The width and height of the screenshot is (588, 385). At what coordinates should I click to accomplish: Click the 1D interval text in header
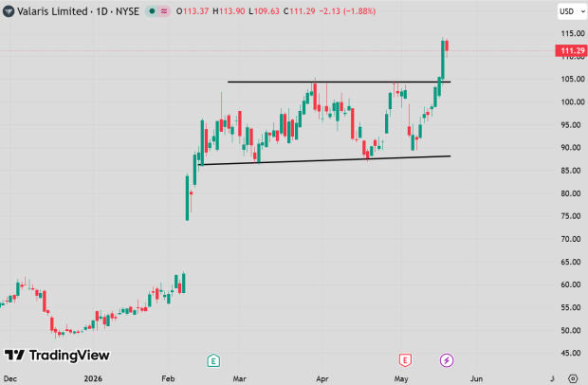tap(101, 11)
